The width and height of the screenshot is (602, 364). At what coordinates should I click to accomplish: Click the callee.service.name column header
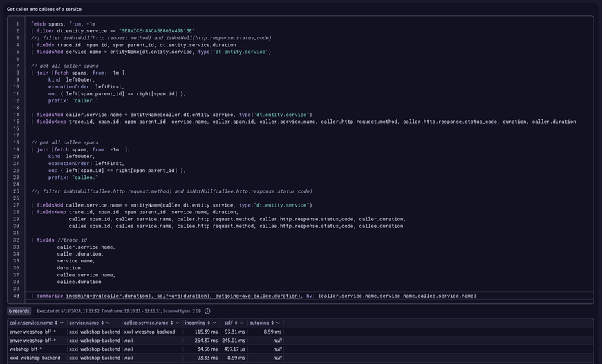[147, 323]
